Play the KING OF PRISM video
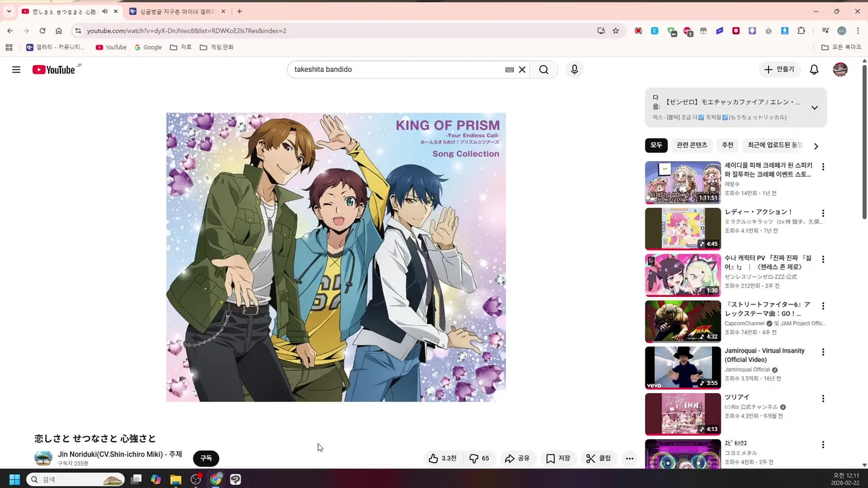 click(336, 257)
